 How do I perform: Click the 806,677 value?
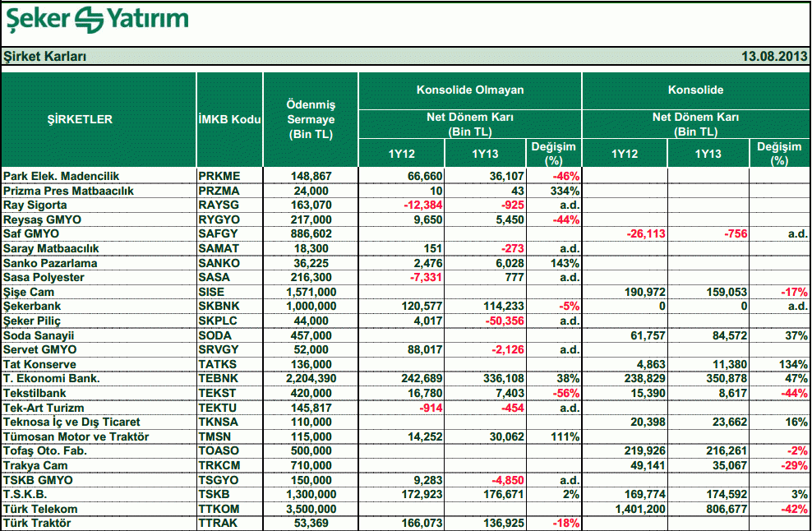point(727,510)
